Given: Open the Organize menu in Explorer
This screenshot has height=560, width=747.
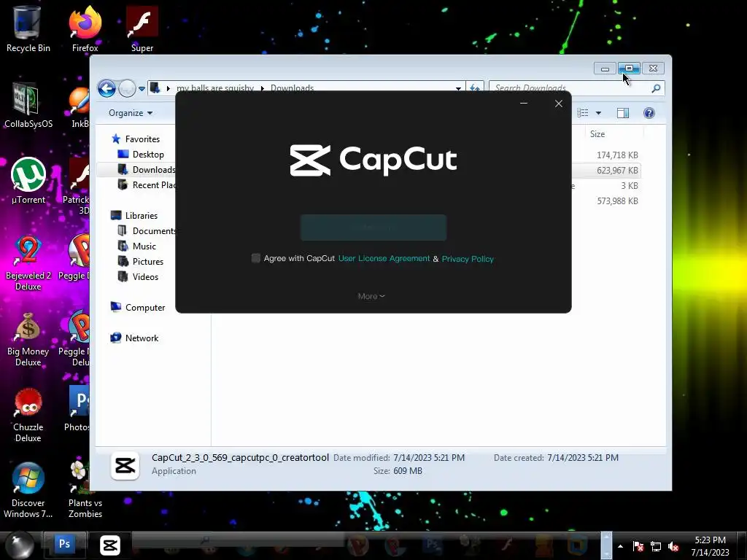Looking at the screenshot, I should pyautogui.click(x=131, y=113).
